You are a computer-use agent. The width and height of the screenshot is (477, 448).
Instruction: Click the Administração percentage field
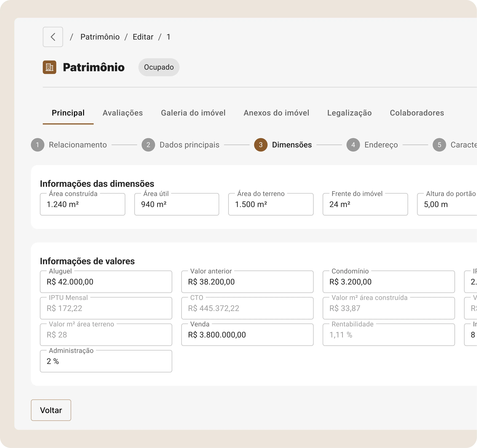106,361
